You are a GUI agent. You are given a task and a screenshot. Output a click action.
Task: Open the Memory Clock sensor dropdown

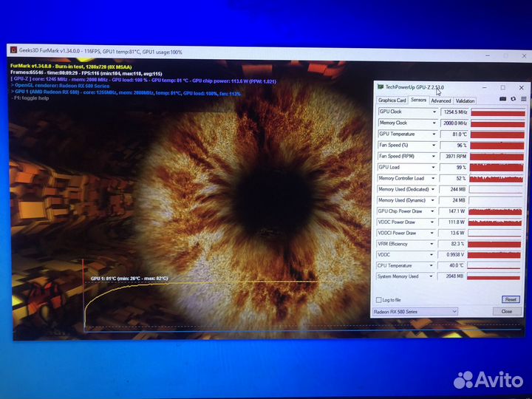click(x=434, y=123)
